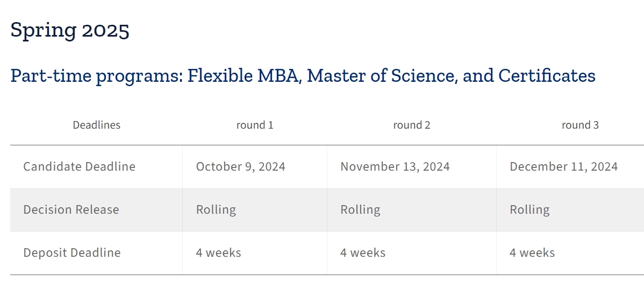The width and height of the screenshot is (644, 288).
Task: Click Rolling in the round 1 column
Action: 216,210
